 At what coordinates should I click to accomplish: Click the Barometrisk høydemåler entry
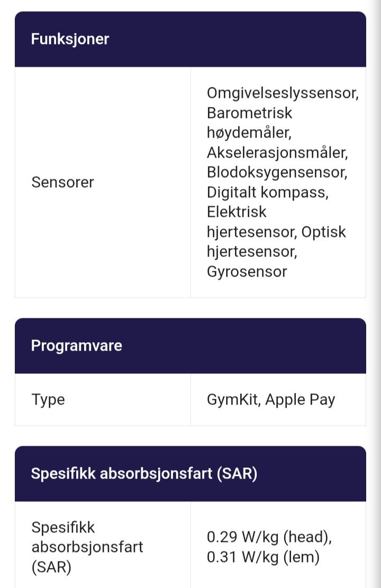pos(250,123)
